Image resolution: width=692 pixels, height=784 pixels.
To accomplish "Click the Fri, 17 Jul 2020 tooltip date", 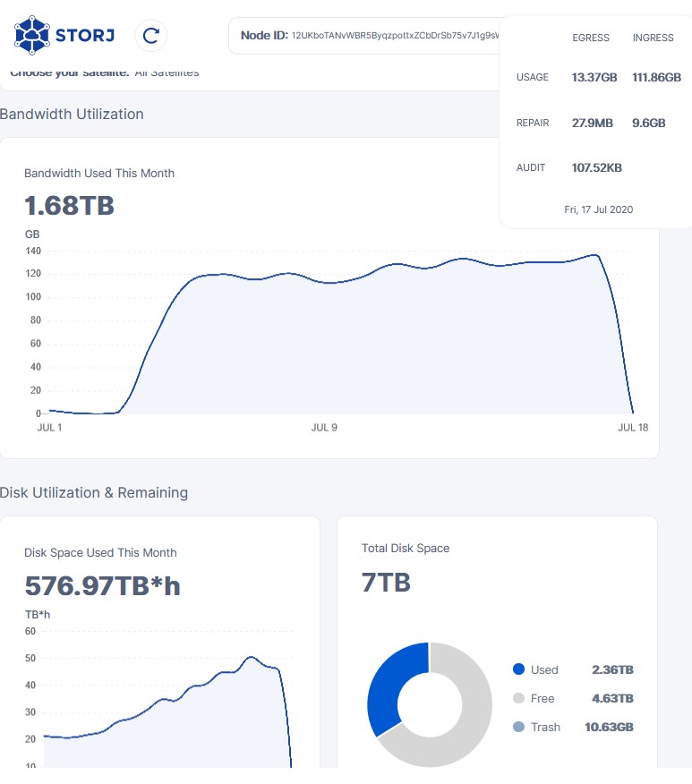I will click(598, 209).
